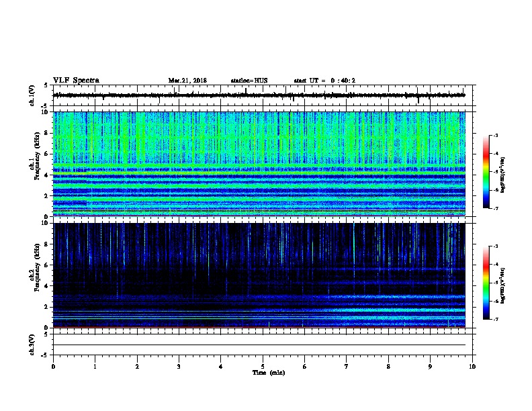
Task: Click the "6" kHz tick label on ch.2 spectrogram
Action: [47, 265]
